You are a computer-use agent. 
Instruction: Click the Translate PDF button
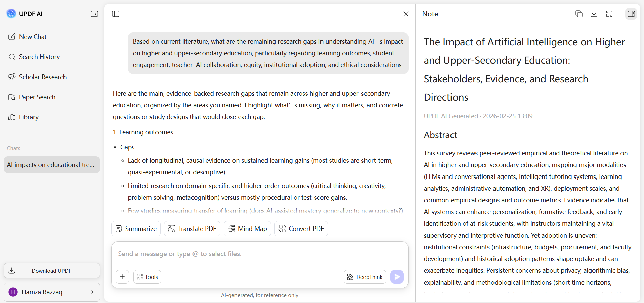(192, 229)
